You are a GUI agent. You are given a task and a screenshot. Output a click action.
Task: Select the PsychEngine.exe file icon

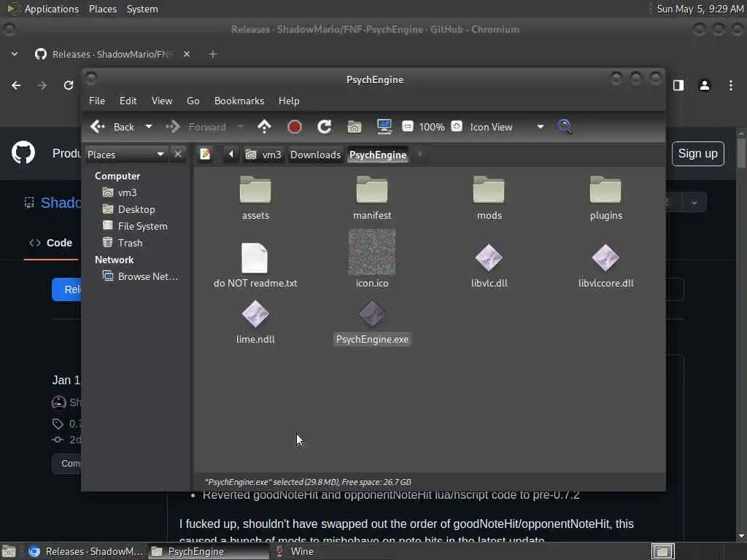click(x=372, y=314)
